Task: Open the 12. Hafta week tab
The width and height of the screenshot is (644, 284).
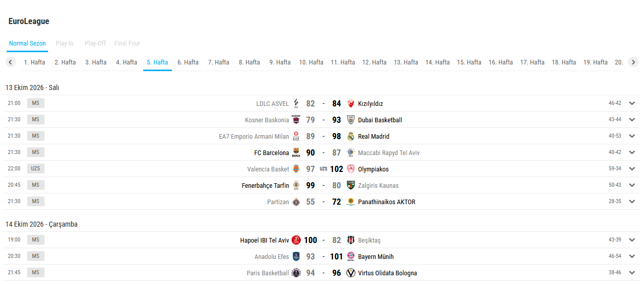Action: click(374, 62)
